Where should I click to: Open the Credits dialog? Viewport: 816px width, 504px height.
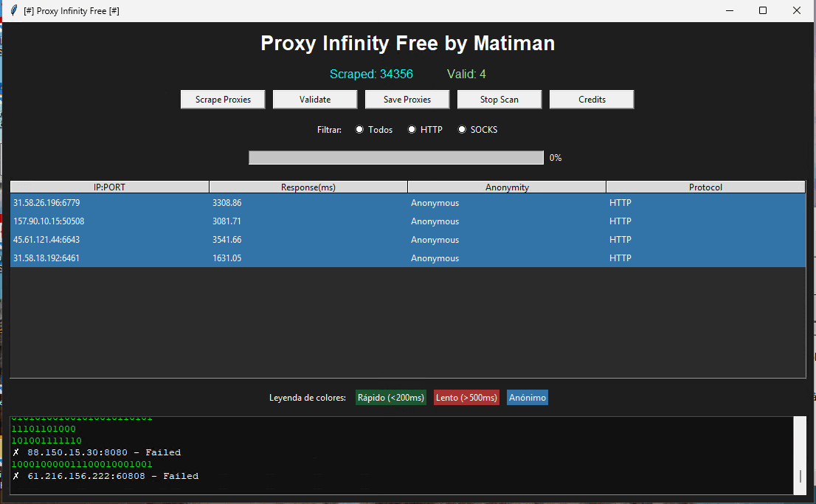tap(592, 100)
